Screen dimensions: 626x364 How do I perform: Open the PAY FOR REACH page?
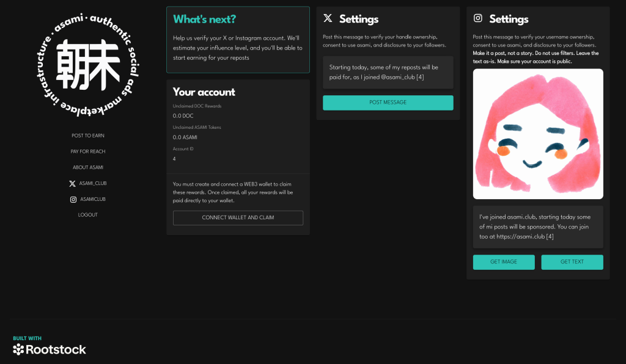[88, 151]
